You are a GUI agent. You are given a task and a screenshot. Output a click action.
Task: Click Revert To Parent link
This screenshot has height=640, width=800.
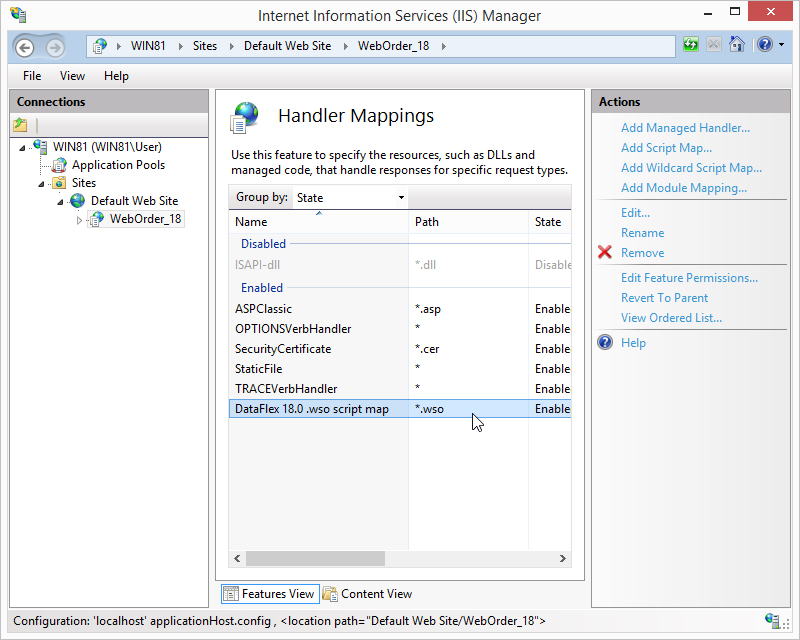pos(664,298)
